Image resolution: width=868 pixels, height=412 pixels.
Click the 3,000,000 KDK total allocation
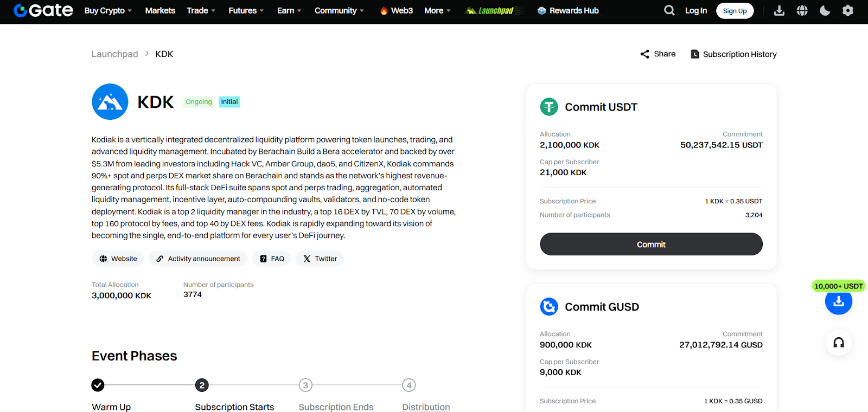(122, 295)
